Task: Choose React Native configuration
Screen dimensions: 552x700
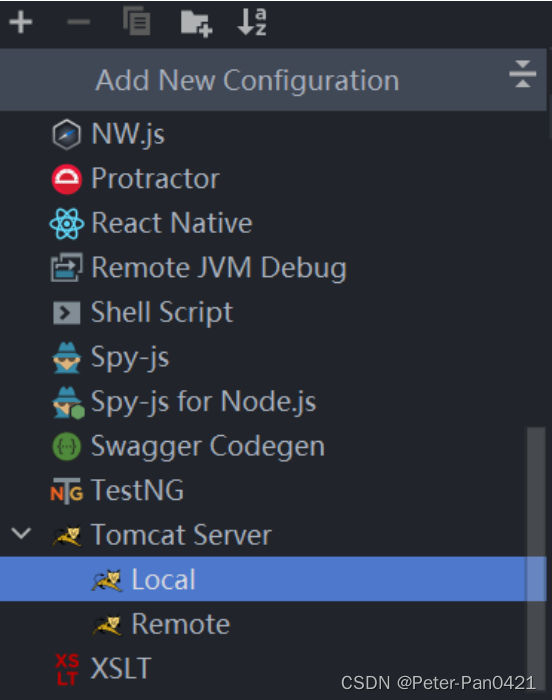Action: 172,223
